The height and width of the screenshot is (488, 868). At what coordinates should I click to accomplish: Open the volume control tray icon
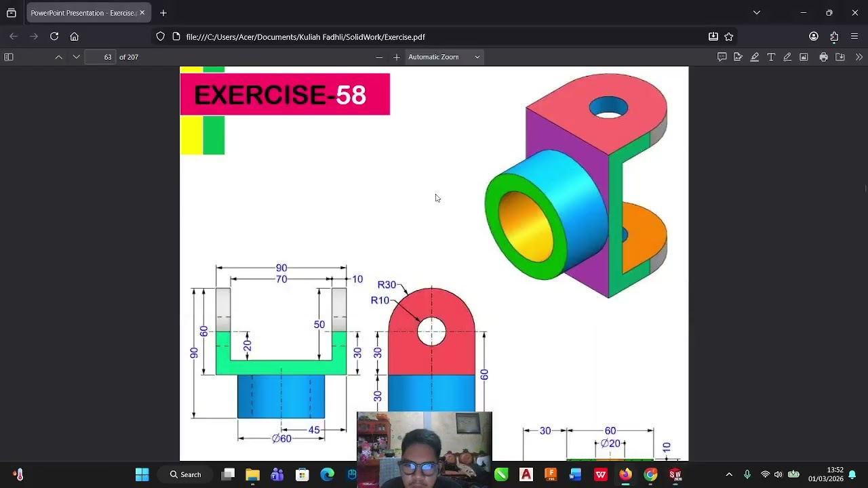coord(778,474)
